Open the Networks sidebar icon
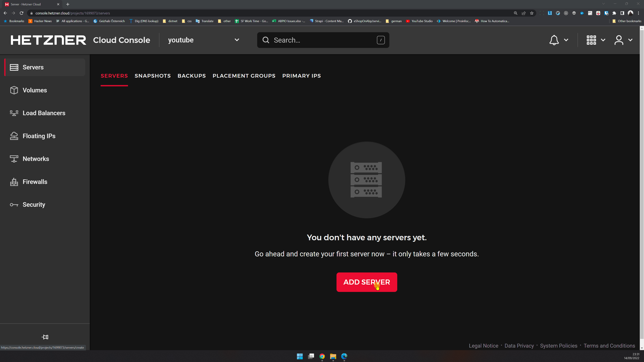644x362 pixels. click(14, 159)
